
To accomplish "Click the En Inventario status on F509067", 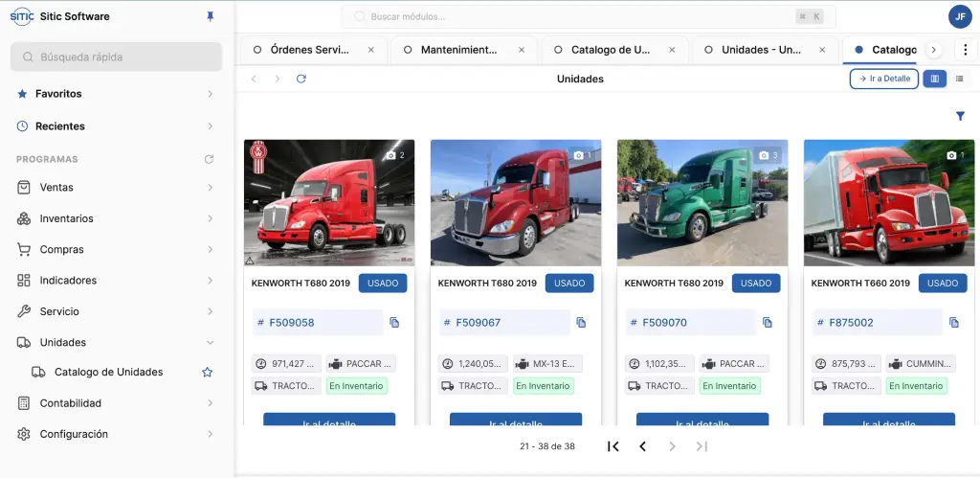I will pyautogui.click(x=543, y=386).
